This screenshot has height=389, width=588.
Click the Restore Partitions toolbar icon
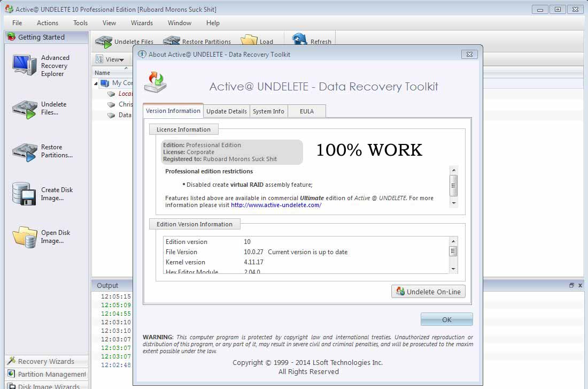172,41
